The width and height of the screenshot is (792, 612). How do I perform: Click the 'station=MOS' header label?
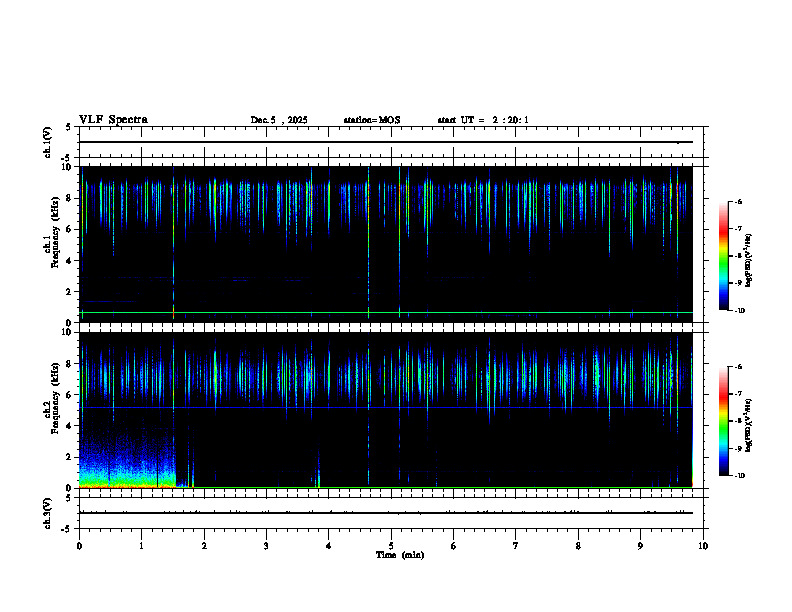pyautogui.click(x=372, y=120)
